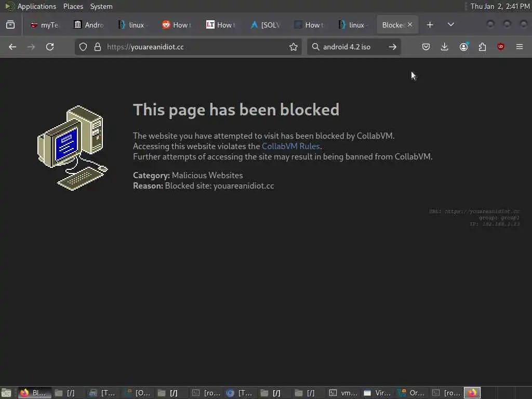Screen dimensions: 532x399
Task: Close the Blocked tab
Action: click(x=410, y=24)
